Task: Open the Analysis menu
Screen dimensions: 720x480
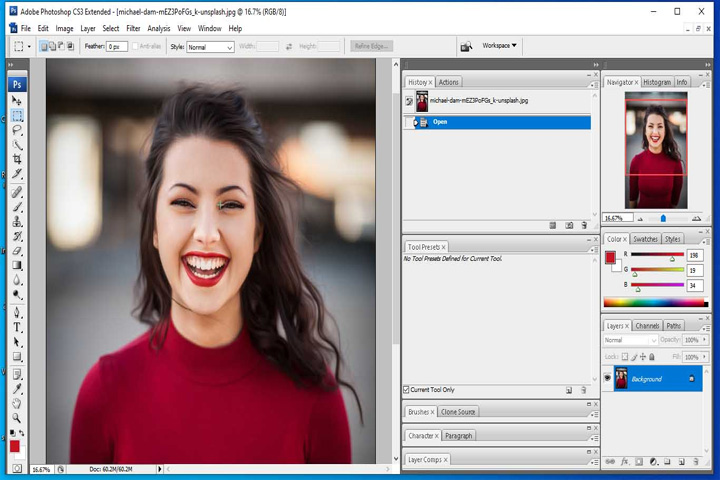Action: pyautogui.click(x=158, y=28)
